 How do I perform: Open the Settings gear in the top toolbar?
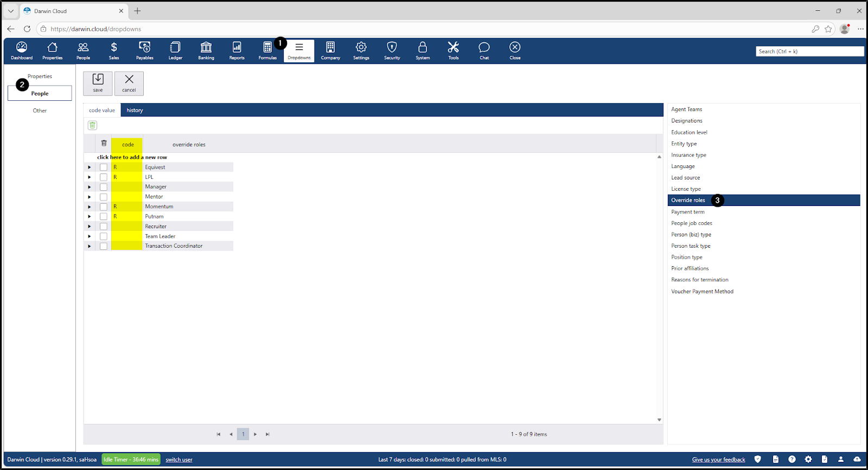click(x=361, y=50)
